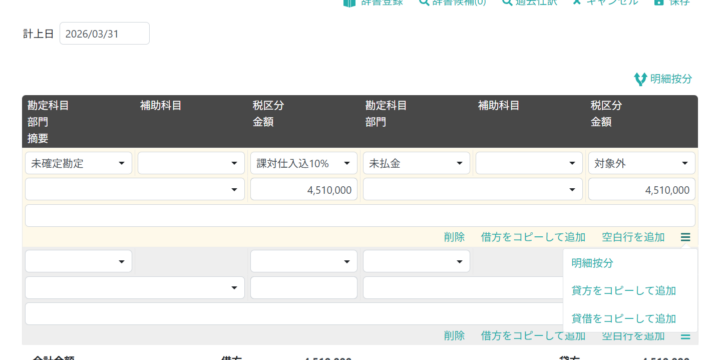Open the hamburger menu icon of first row
The height and width of the screenshot is (360, 720).
685,237
